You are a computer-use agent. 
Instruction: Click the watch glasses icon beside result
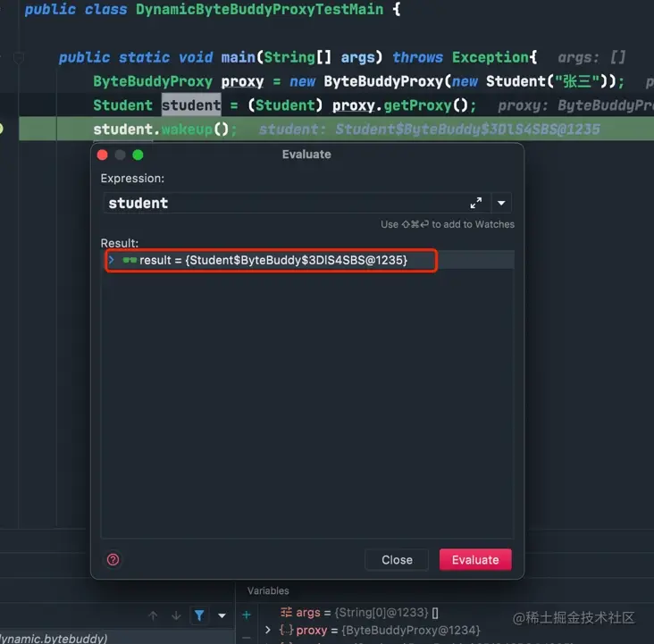(x=130, y=260)
